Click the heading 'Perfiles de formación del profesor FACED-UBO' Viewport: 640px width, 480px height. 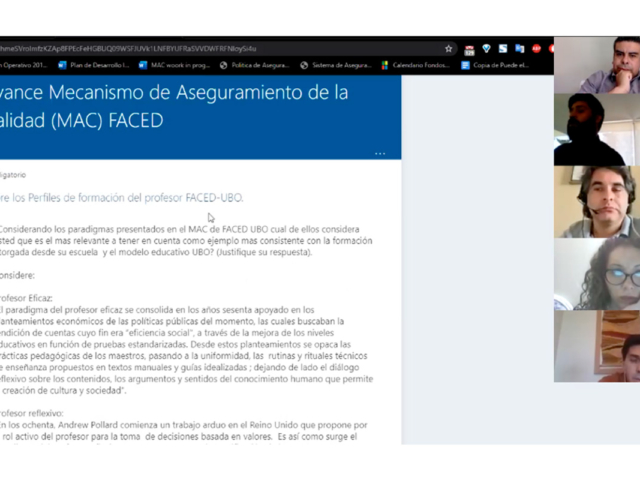click(135, 198)
